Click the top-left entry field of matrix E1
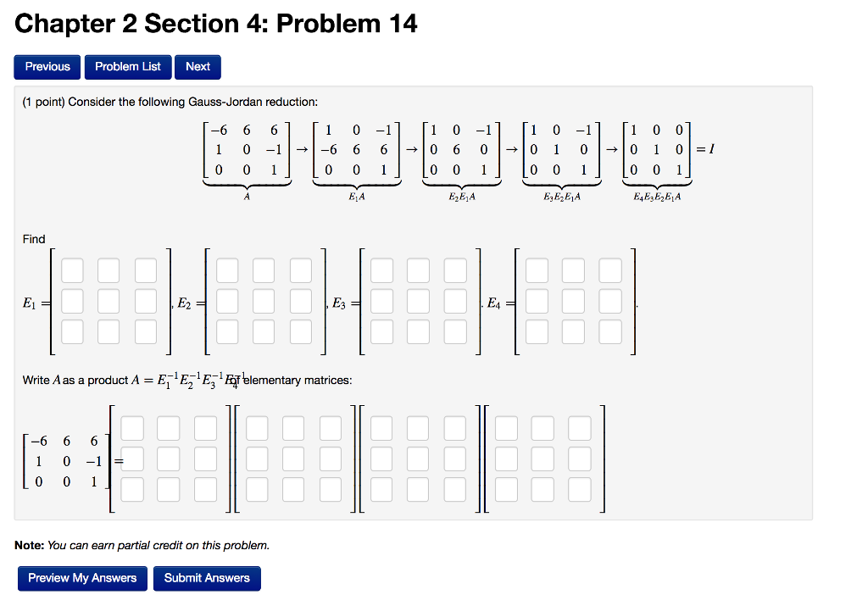This screenshot has width=868, height=606. click(x=71, y=270)
